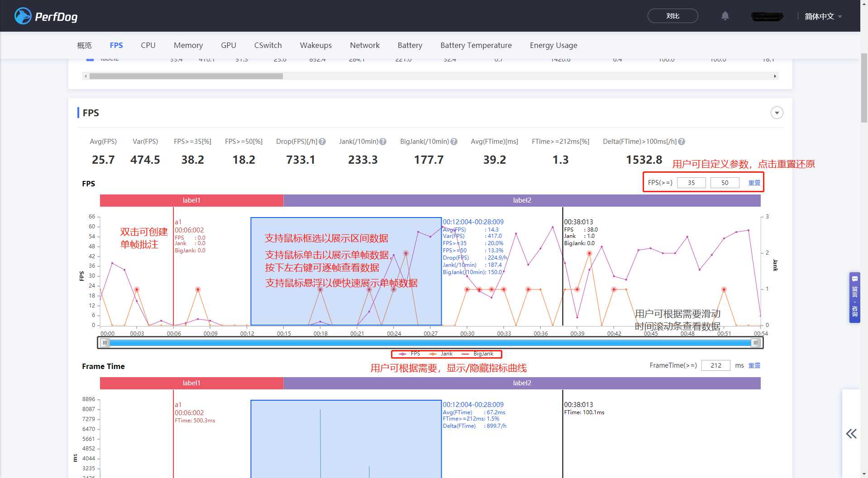This screenshot has width=868, height=478.
Task: Click the Avg(FPS) value 25.7
Action: [103, 160]
